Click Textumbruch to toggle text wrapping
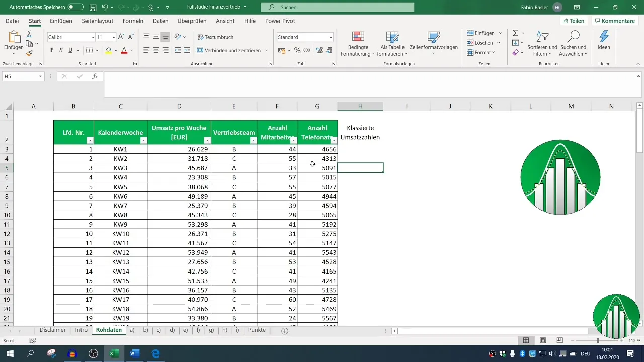 click(x=215, y=37)
